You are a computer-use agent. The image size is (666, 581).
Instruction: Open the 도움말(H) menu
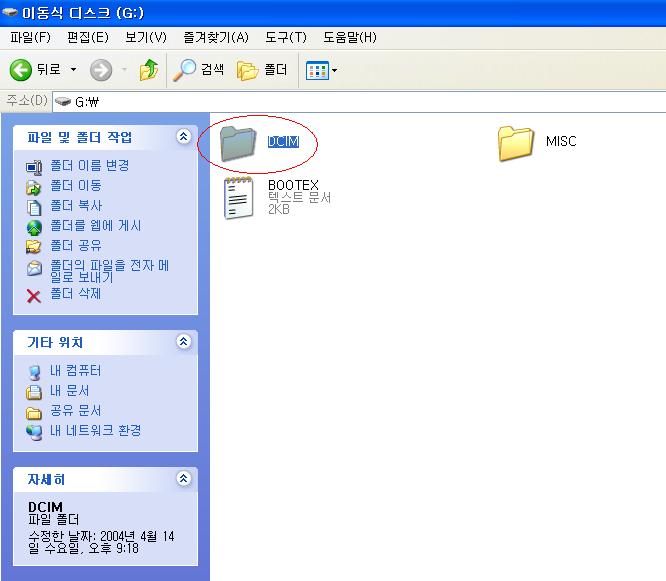click(x=350, y=37)
